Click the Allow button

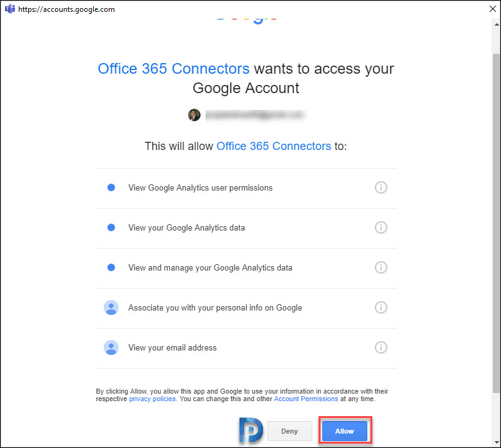point(344,431)
